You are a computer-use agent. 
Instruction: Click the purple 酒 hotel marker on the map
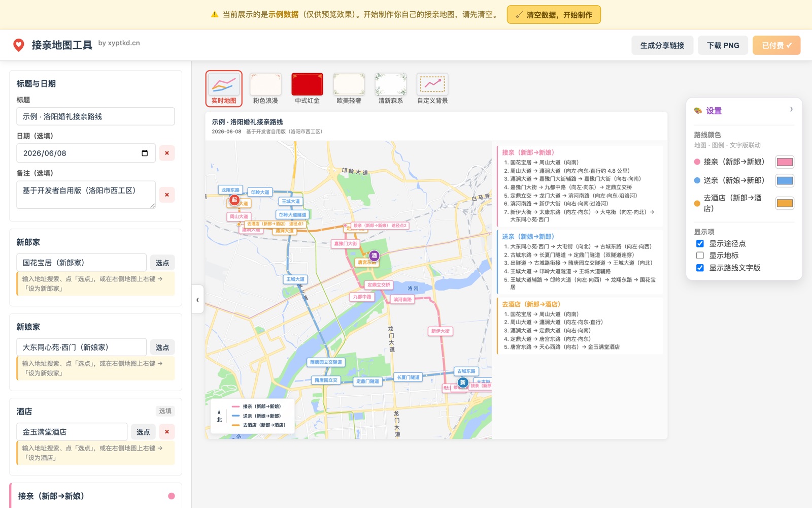[374, 256]
